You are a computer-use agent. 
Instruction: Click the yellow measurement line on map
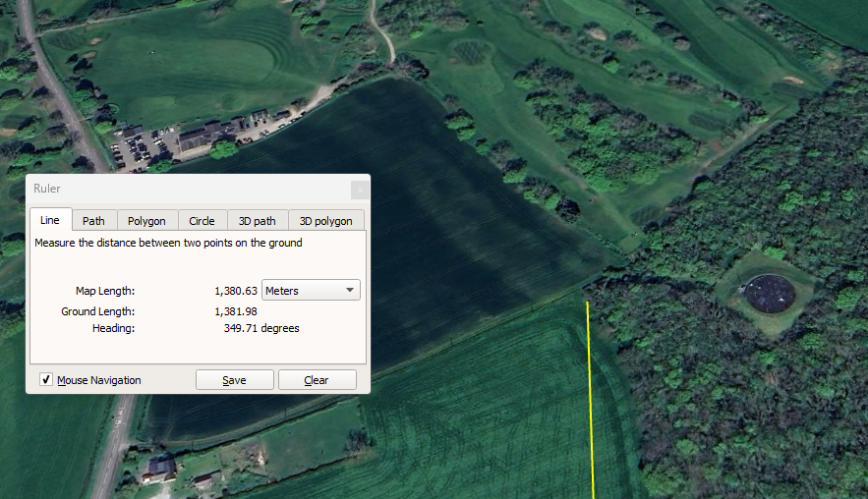pyautogui.click(x=591, y=393)
